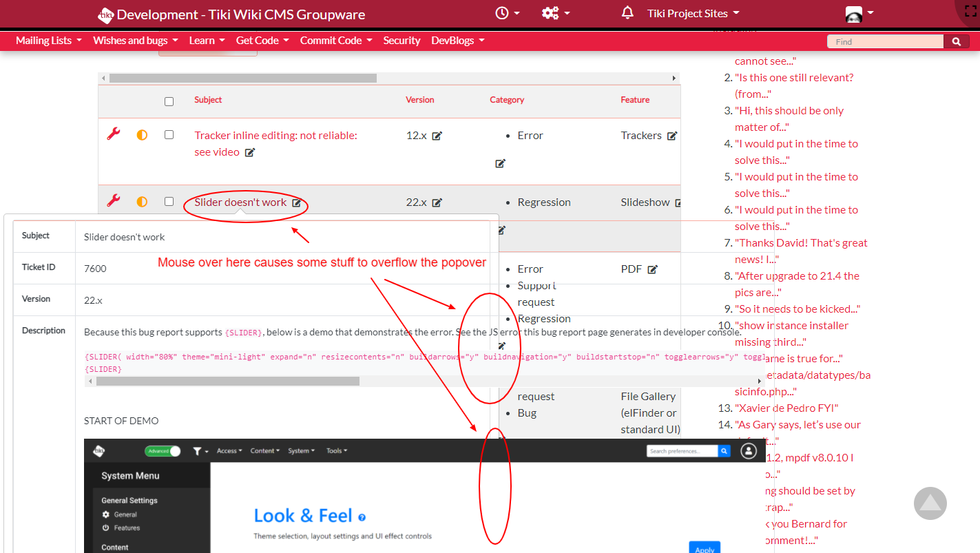Click the edit icon below the Error category in the Tracker row
The image size is (980, 553).
pyautogui.click(x=500, y=163)
